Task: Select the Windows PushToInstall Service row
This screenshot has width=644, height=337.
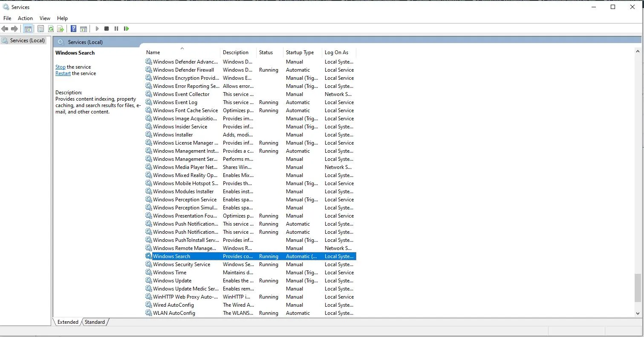Action: (x=251, y=240)
